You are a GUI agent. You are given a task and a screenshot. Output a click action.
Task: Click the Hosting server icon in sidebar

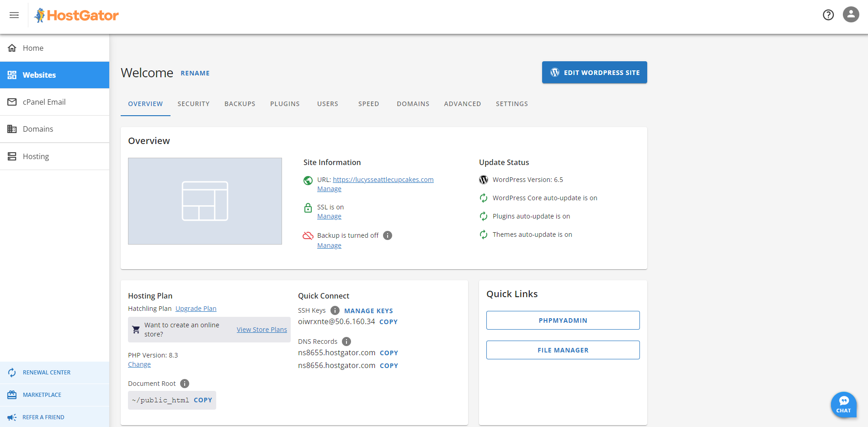[x=12, y=156]
